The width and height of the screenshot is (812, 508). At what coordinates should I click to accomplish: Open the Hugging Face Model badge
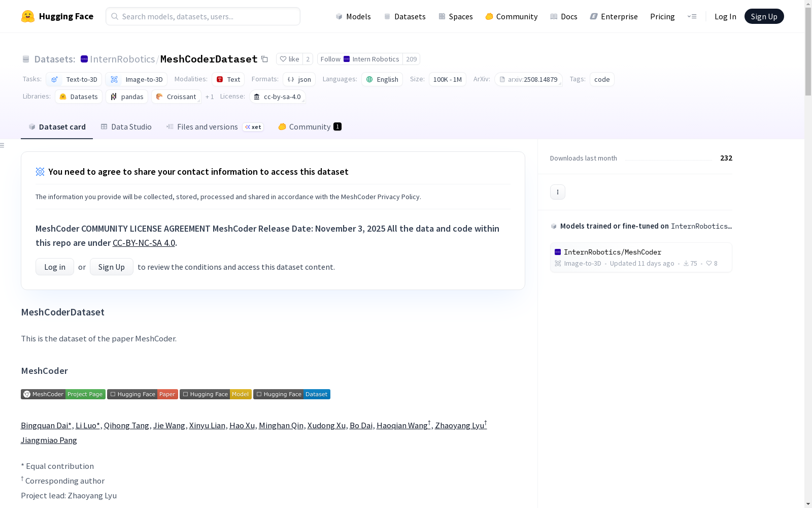pos(216,394)
